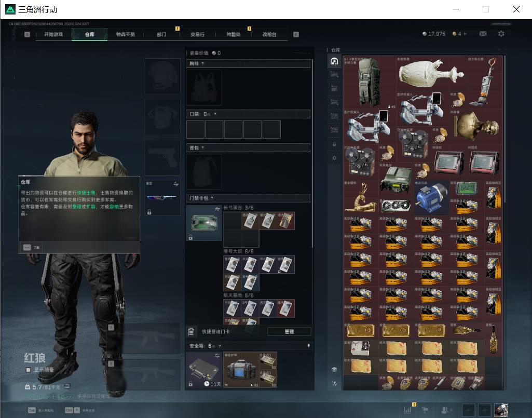Click the help question mark beside 安全箱
The image size is (532, 418).
pyautogui.click(x=220, y=346)
